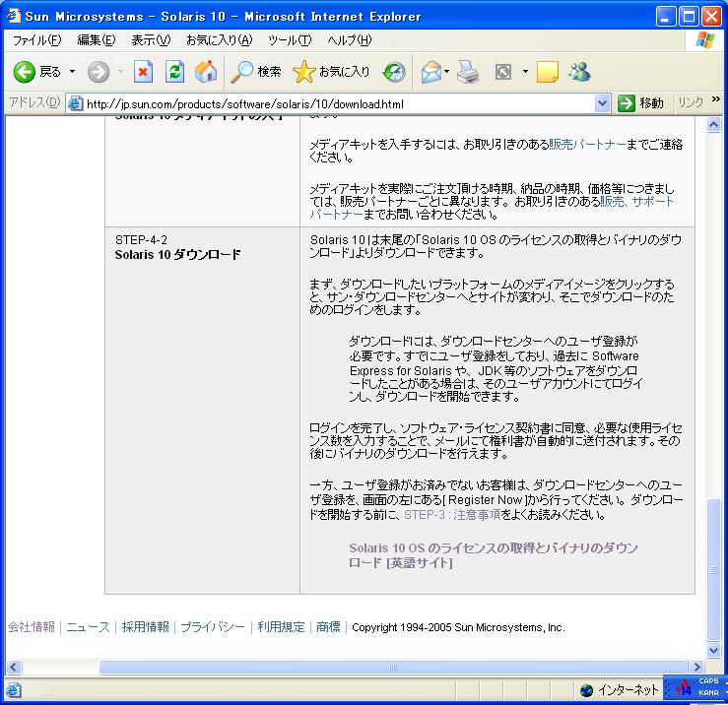Click the vertical scrollbar thumb
728x705 pixels.
tap(713, 570)
